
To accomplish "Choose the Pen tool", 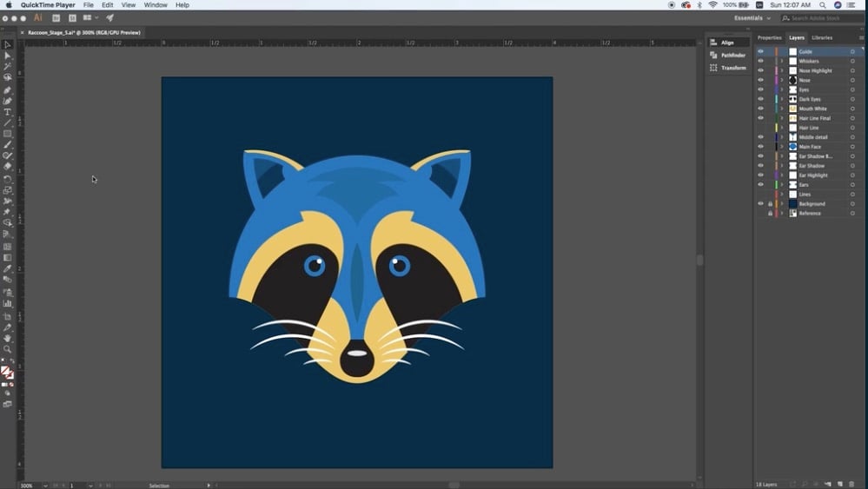I will click(x=8, y=90).
